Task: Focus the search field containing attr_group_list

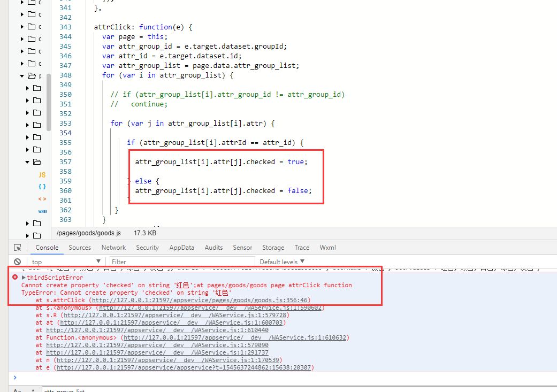Action: 299,389
